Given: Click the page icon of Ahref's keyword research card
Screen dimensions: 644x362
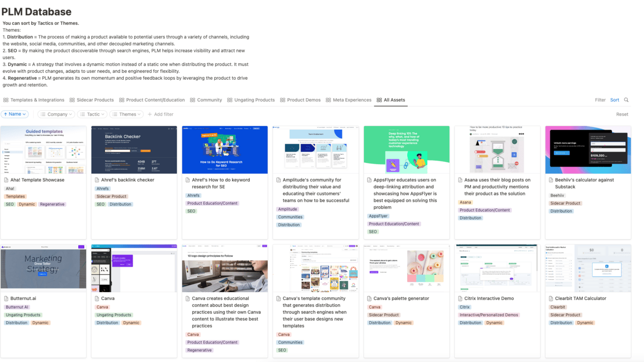Looking at the screenshot, I should tap(188, 180).
